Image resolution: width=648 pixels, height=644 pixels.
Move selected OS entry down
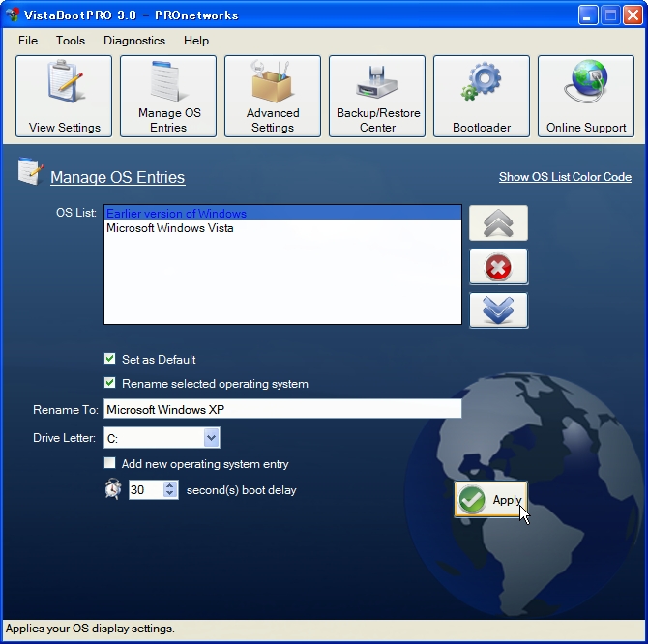(x=498, y=310)
